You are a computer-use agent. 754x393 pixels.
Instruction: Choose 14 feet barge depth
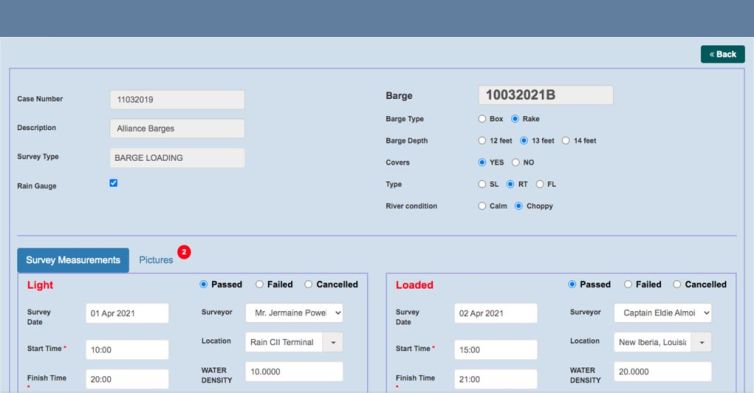[x=566, y=140]
